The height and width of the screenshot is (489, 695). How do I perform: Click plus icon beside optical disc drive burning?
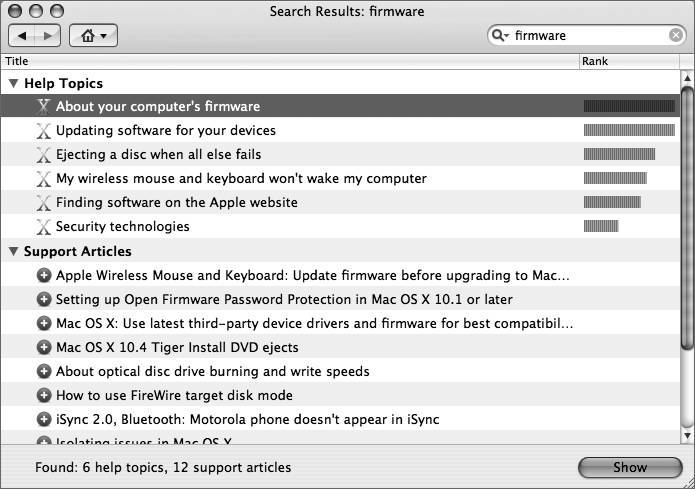(x=43, y=371)
